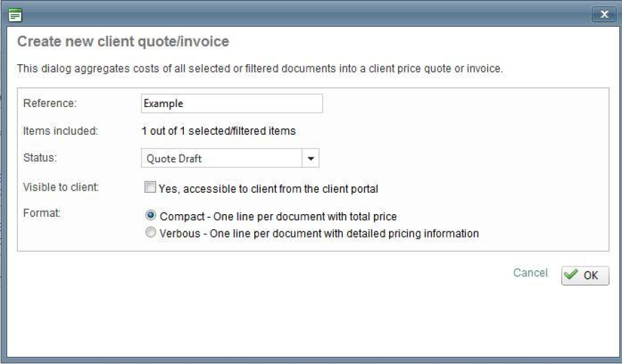
Task: Confirm with the OK button
Action: 585,275
